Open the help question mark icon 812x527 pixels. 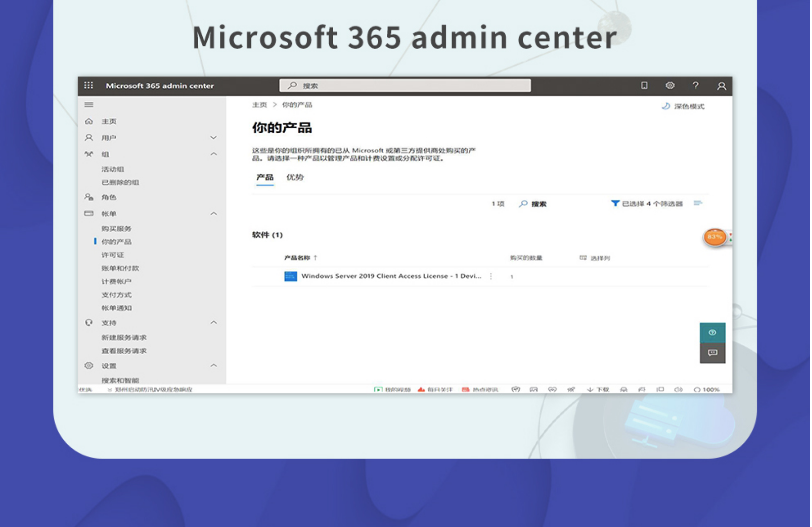point(695,85)
